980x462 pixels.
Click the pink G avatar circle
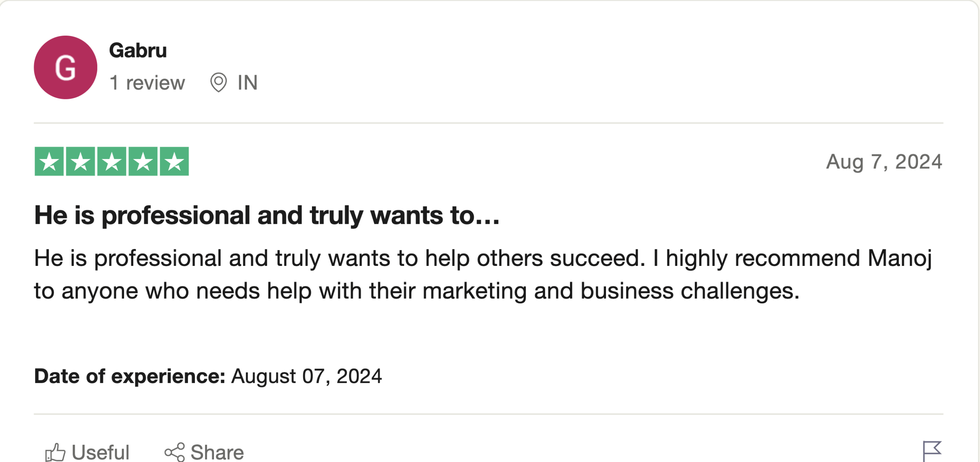click(65, 67)
